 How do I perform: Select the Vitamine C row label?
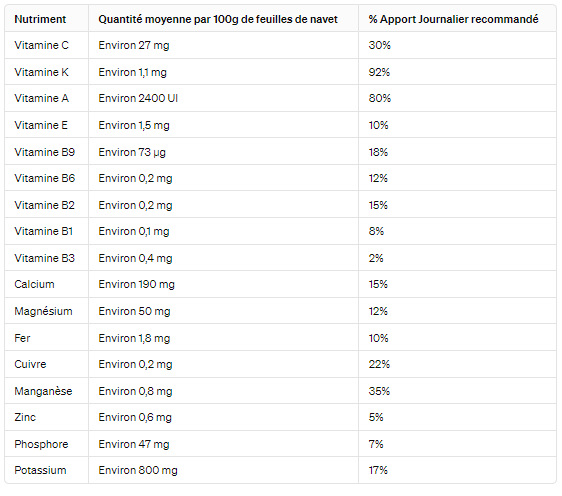pyautogui.click(x=41, y=45)
